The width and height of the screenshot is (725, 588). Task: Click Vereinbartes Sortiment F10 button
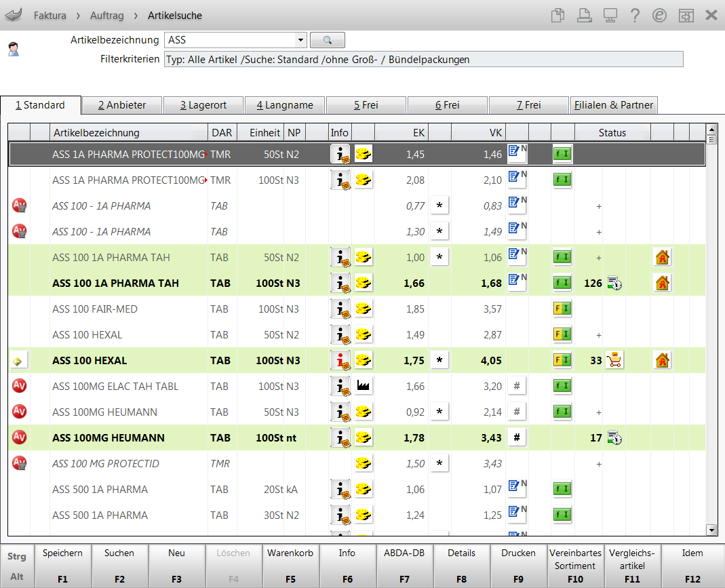click(575, 566)
